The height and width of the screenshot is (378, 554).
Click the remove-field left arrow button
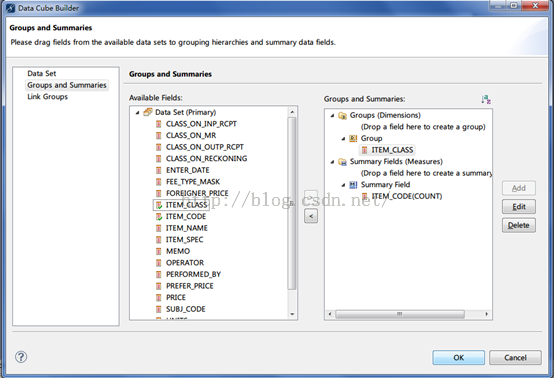click(x=311, y=216)
